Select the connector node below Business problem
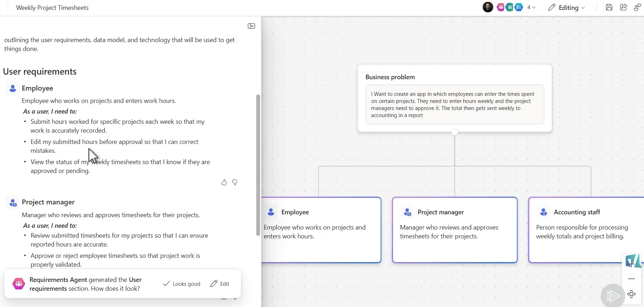This screenshot has height=307, width=644. (x=455, y=132)
